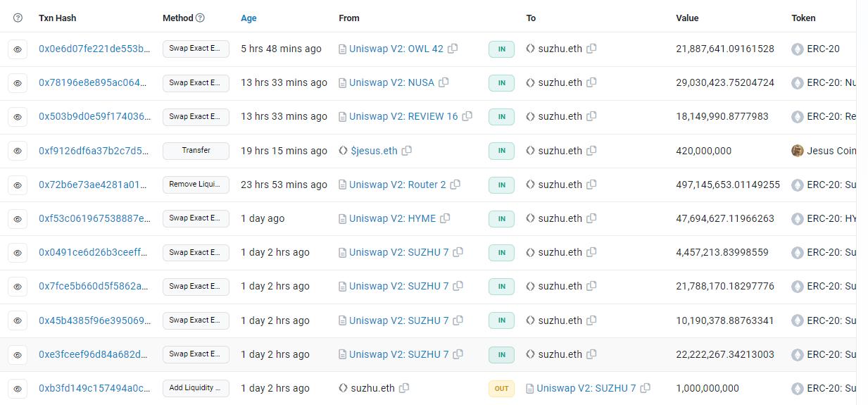This screenshot has width=868, height=405.
Task: Copy From address in 22,222,267.34213003 row
Action: click(458, 354)
